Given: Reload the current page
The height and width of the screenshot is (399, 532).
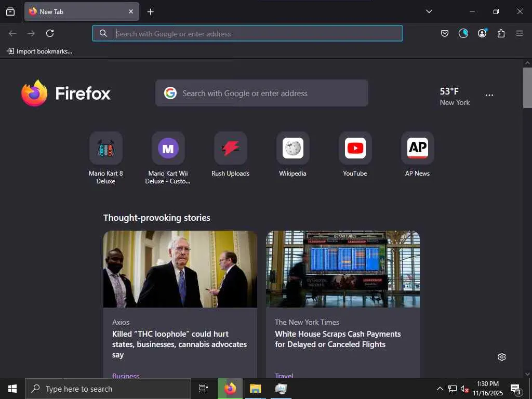Looking at the screenshot, I should [x=50, y=33].
